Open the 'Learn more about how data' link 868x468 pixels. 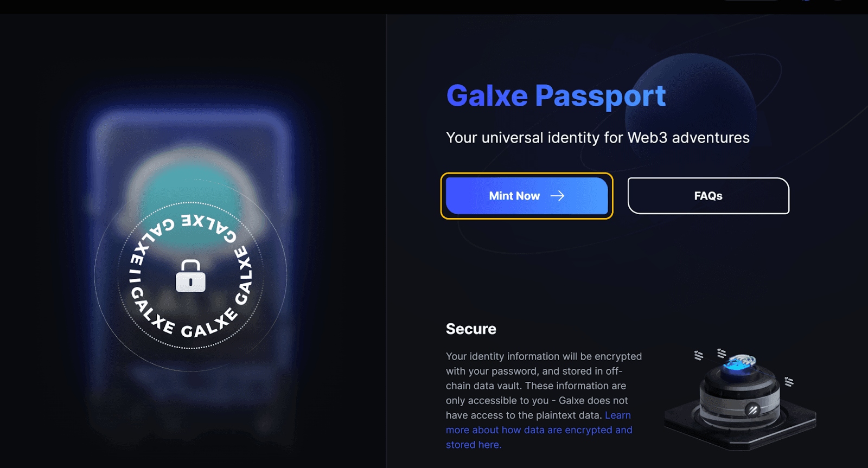539,430
